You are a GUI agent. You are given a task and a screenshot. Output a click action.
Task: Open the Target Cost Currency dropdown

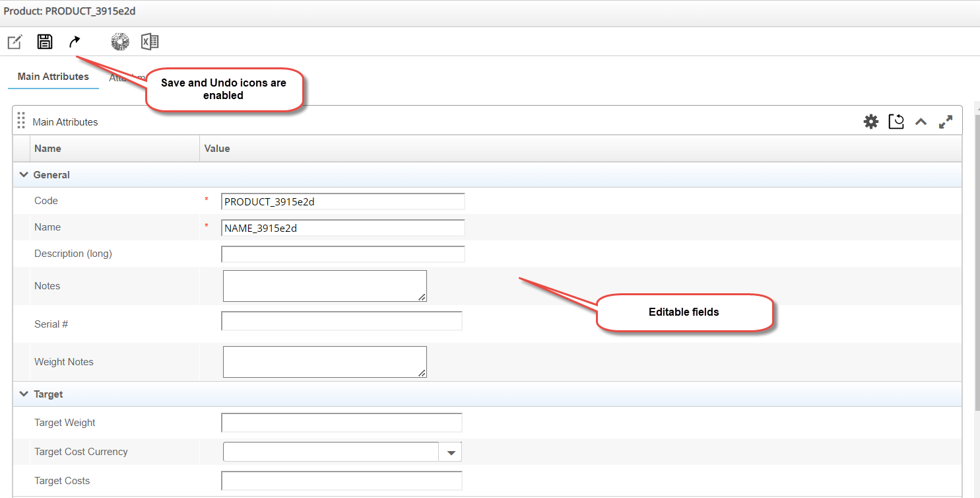coord(451,452)
